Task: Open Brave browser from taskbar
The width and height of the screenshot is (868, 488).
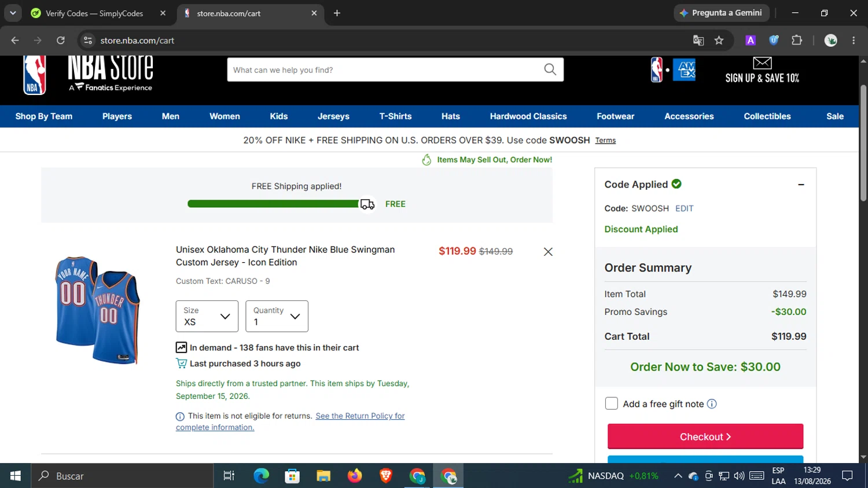Action: (x=386, y=476)
